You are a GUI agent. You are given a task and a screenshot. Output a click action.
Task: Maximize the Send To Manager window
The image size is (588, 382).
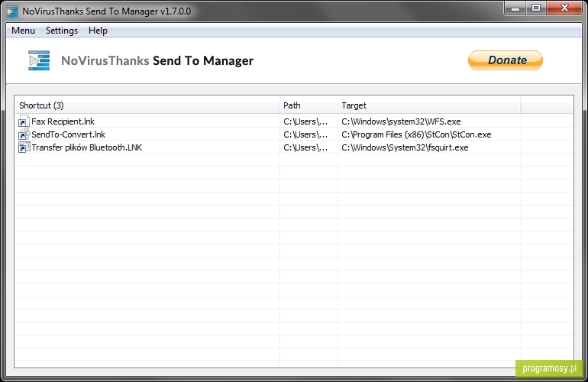click(536, 8)
